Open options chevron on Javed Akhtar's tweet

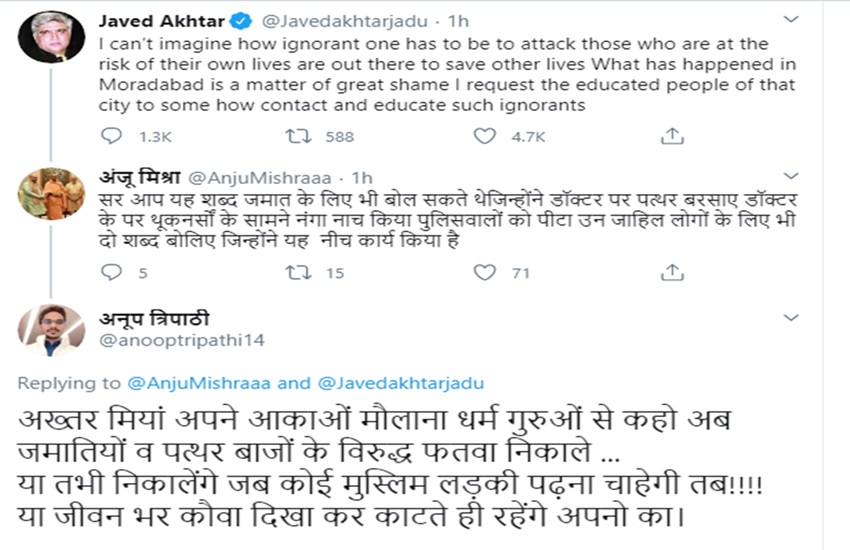click(x=791, y=19)
